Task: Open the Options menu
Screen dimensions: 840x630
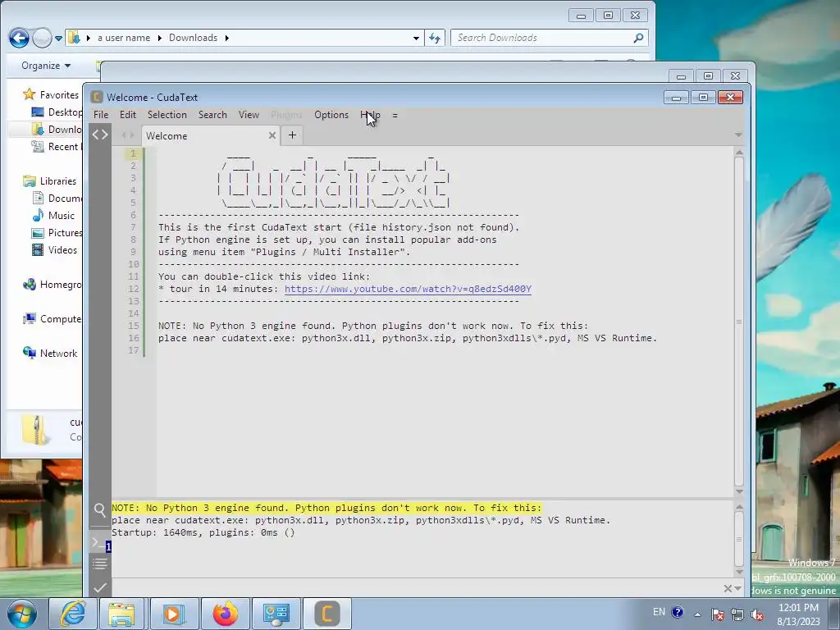Action: [331, 115]
